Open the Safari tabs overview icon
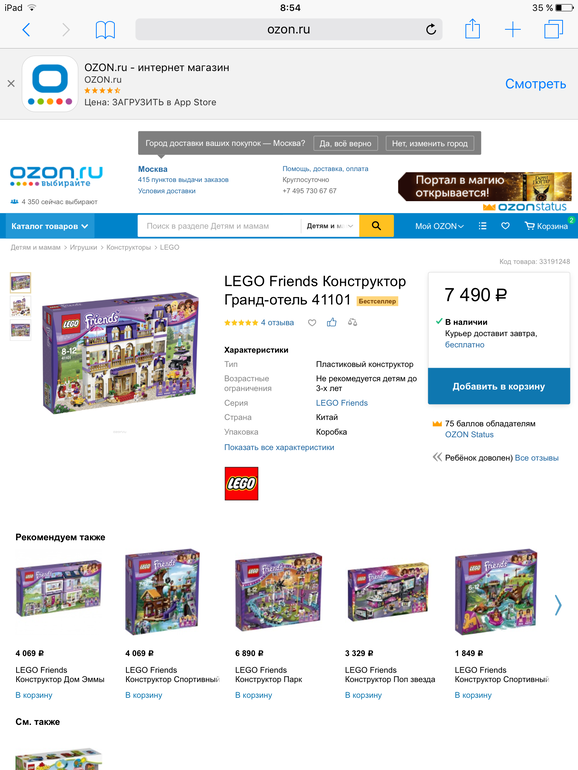The image size is (578, 770). pyautogui.click(x=553, y=29)
